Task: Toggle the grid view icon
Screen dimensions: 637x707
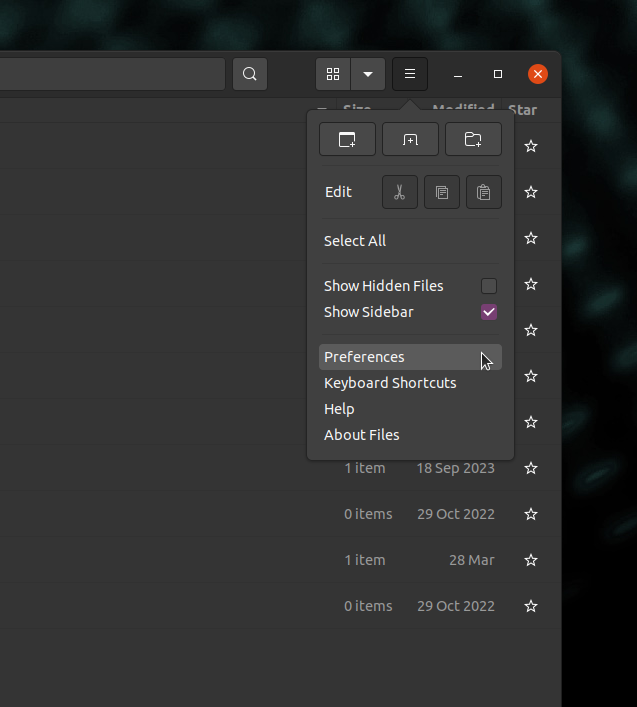Action: pos(333,74)
